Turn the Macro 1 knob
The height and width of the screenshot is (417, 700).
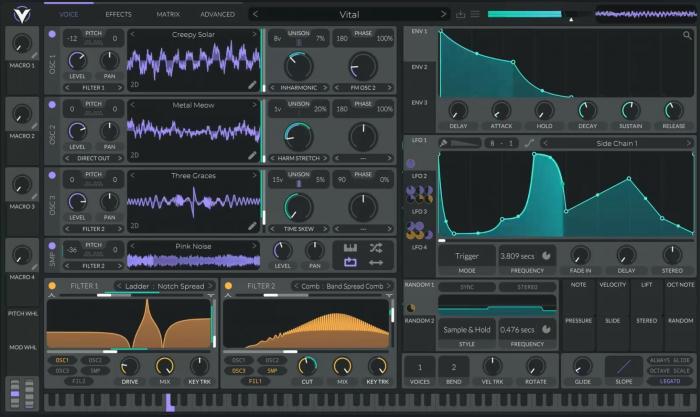21,43
